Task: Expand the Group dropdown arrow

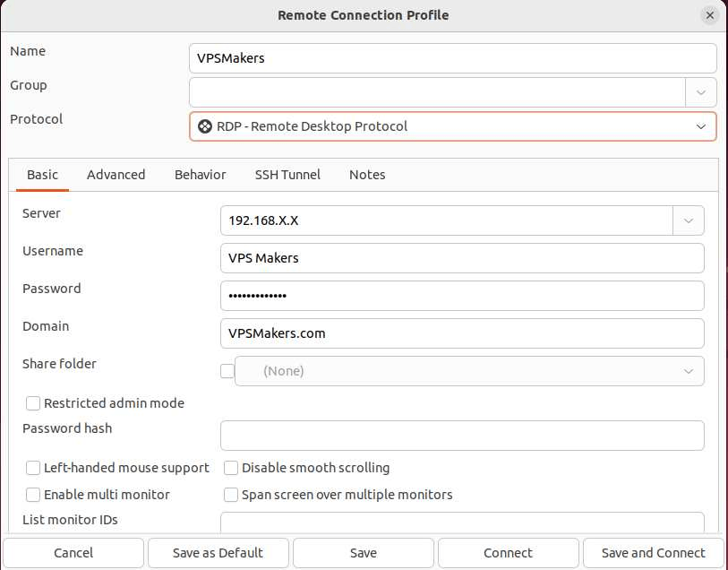Action: click(701, 92)
